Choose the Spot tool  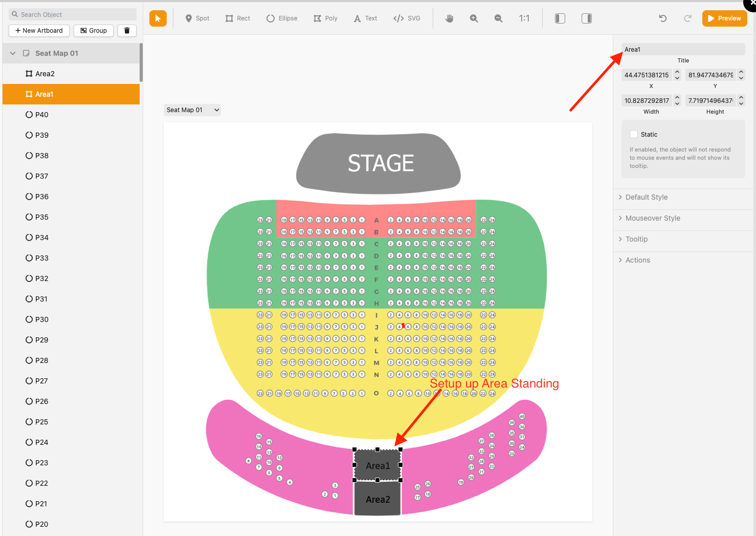197,18
